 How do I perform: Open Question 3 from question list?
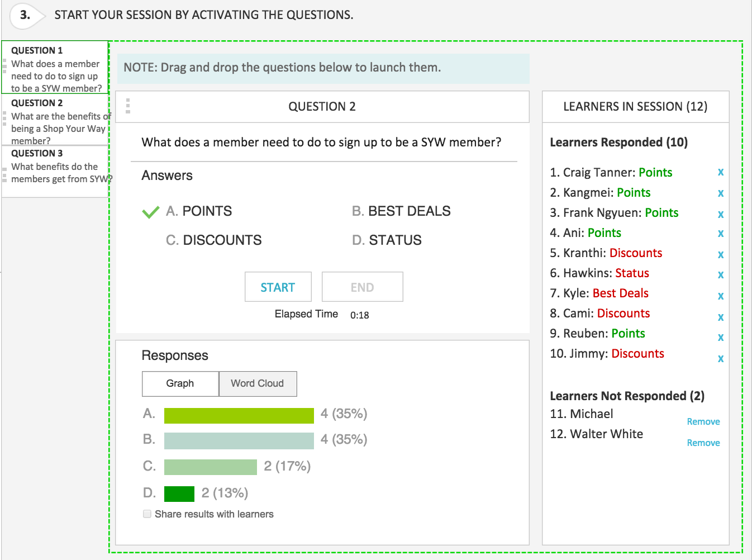tap(55, 167)
